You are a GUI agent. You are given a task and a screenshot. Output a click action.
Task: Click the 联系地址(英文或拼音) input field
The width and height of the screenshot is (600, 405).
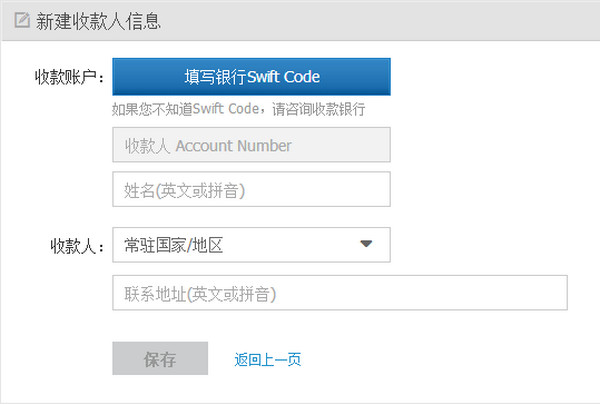tap(340, 294)
